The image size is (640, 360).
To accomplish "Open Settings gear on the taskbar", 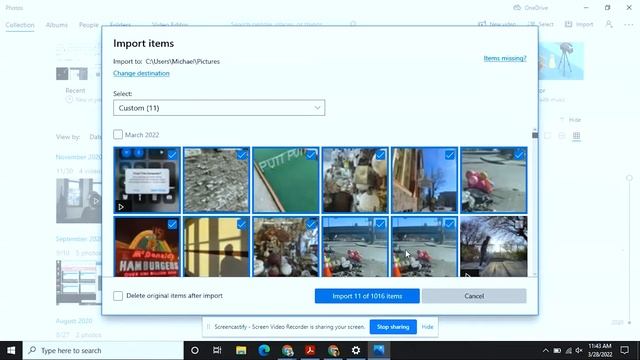I will pos(356,350).
